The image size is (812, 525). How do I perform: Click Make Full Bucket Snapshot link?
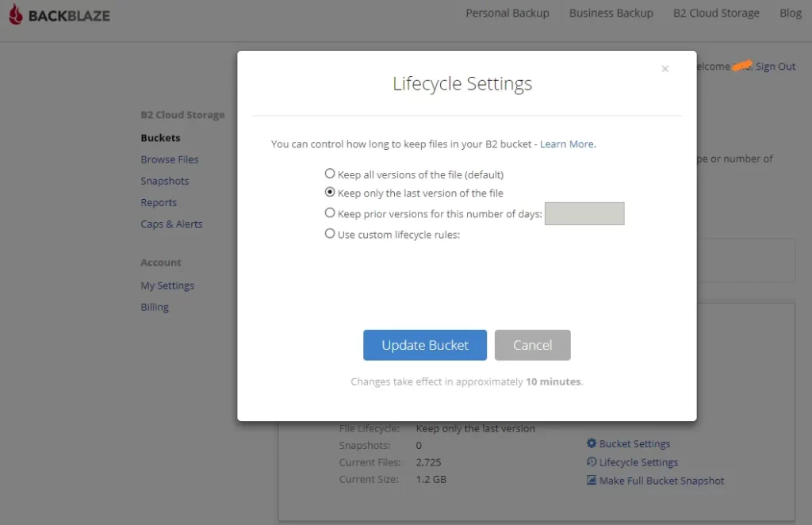(x=661, y=481)
